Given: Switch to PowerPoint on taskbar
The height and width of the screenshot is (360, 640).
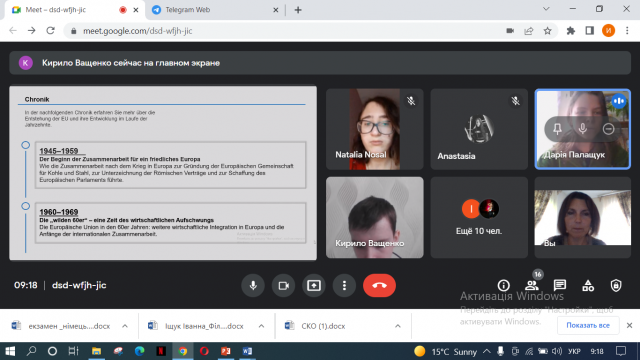Looking at the screenshot, I should pyautogui.click(x=226, y=351).
